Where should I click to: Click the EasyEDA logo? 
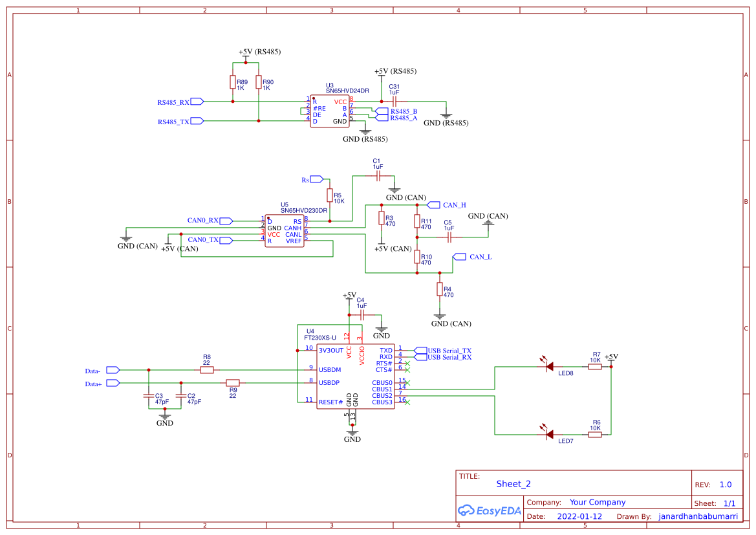pos(490,510)
